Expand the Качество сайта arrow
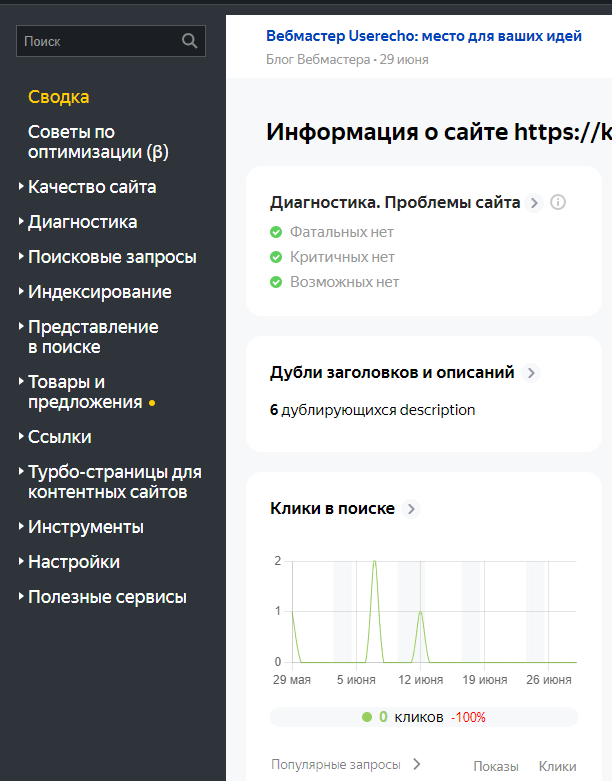Screen dimensions: 612x781 coord(21,186)
